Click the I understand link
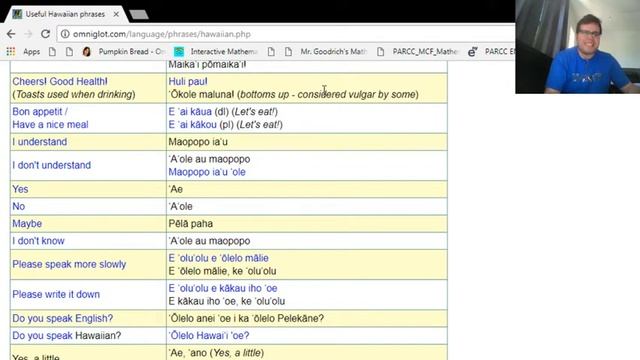Viewport: 640px width, 360px height. 40,142
